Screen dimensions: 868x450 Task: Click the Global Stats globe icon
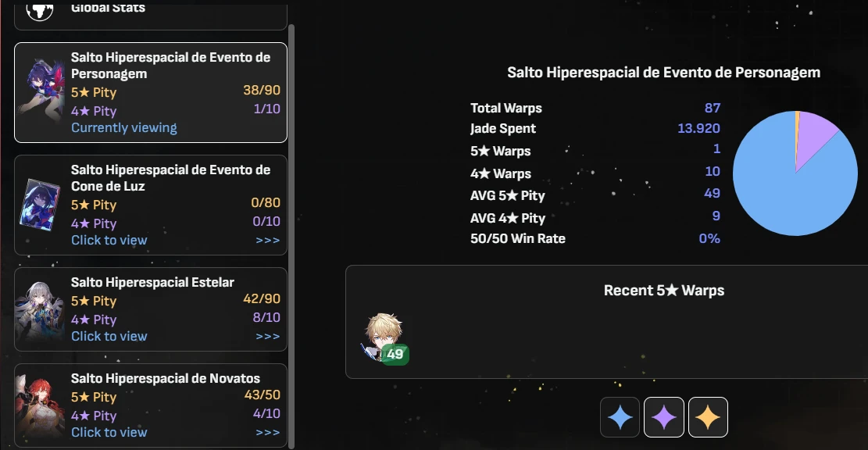(x=40, y=10)
